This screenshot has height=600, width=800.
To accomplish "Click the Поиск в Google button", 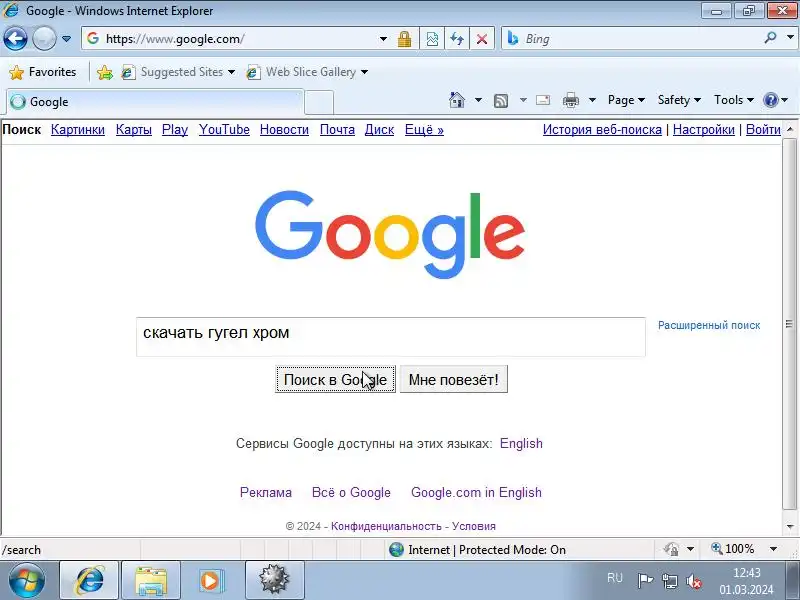I will 335,380.
